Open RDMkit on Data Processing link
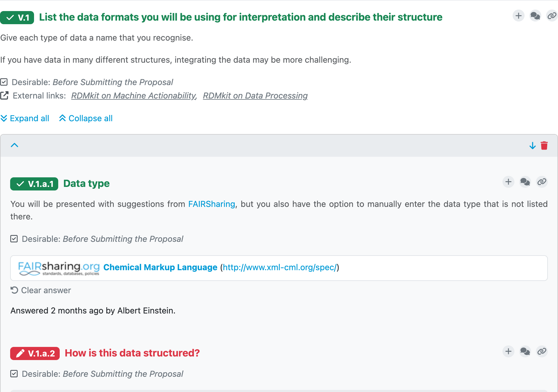 (255, 96)
